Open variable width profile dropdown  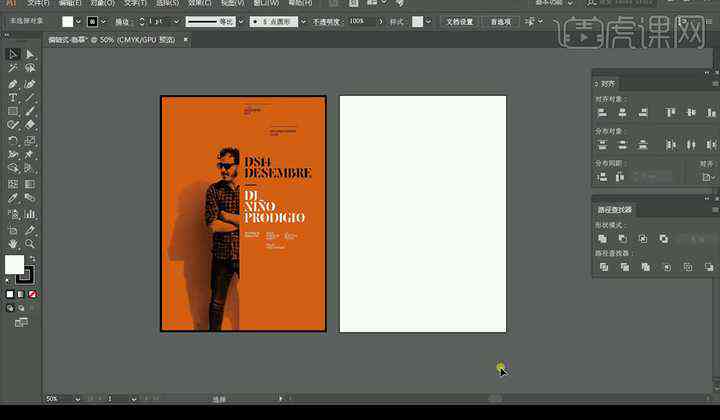(241, 22)
